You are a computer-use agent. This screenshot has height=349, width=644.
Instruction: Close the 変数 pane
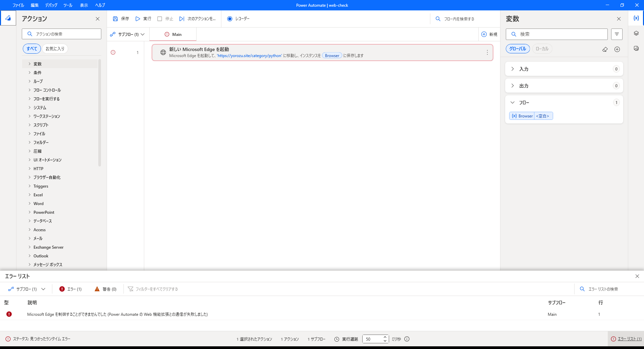[x=619, y=19]
